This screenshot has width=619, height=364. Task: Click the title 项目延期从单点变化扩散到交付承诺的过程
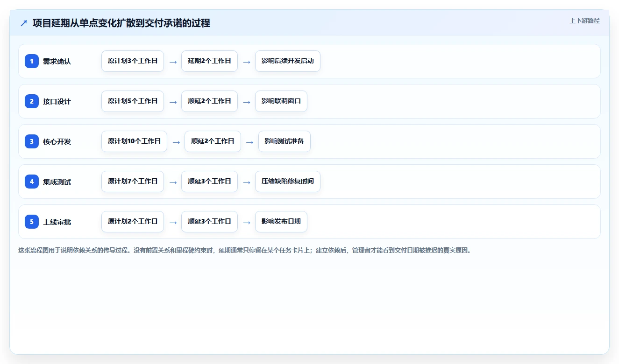[121, 23]
